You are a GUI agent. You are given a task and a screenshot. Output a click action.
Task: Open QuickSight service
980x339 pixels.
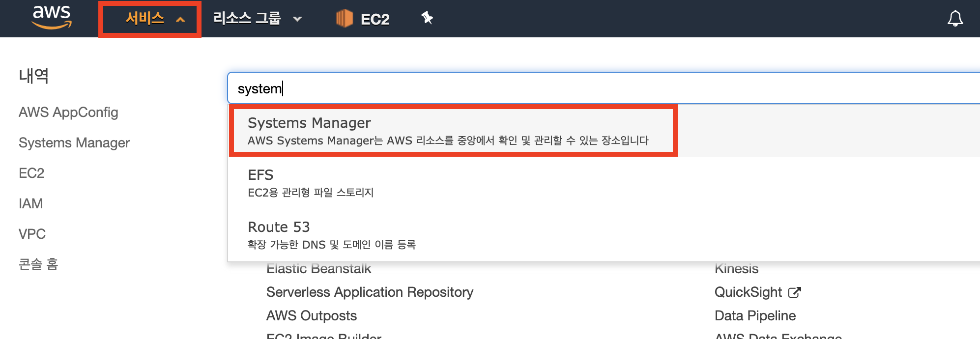coord(748,292)
